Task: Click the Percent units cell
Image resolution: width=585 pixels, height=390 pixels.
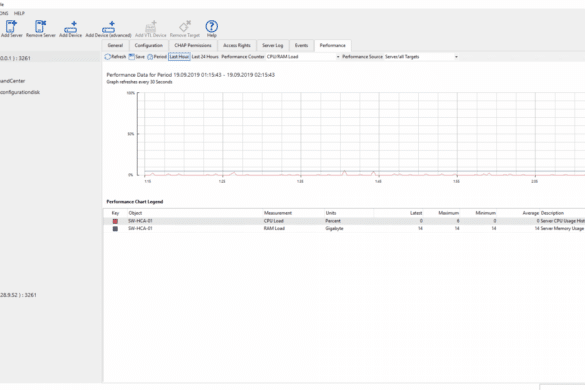Action: (x=333, y=221)
